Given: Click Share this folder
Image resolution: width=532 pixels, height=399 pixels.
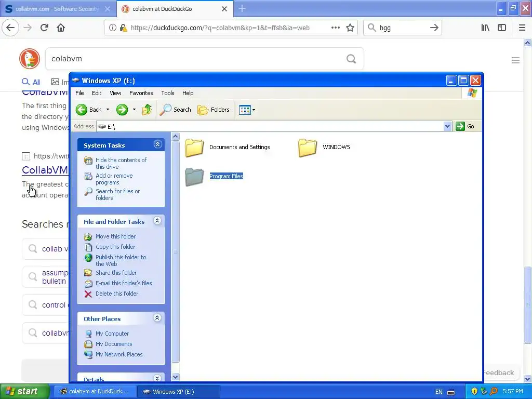Looking at the screenshot, I should click(116, 272).
